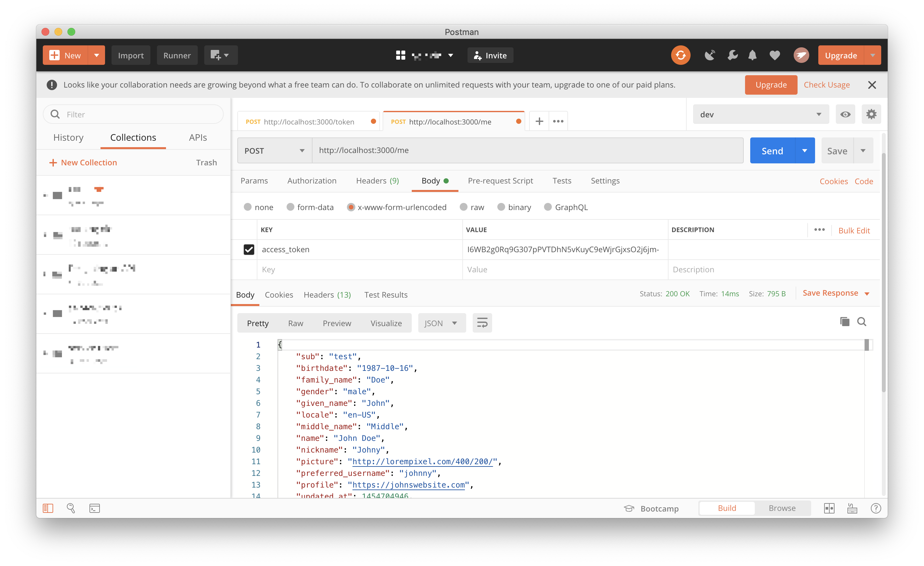
Task: Open the History sidebar tab
Action: point(68,137)
